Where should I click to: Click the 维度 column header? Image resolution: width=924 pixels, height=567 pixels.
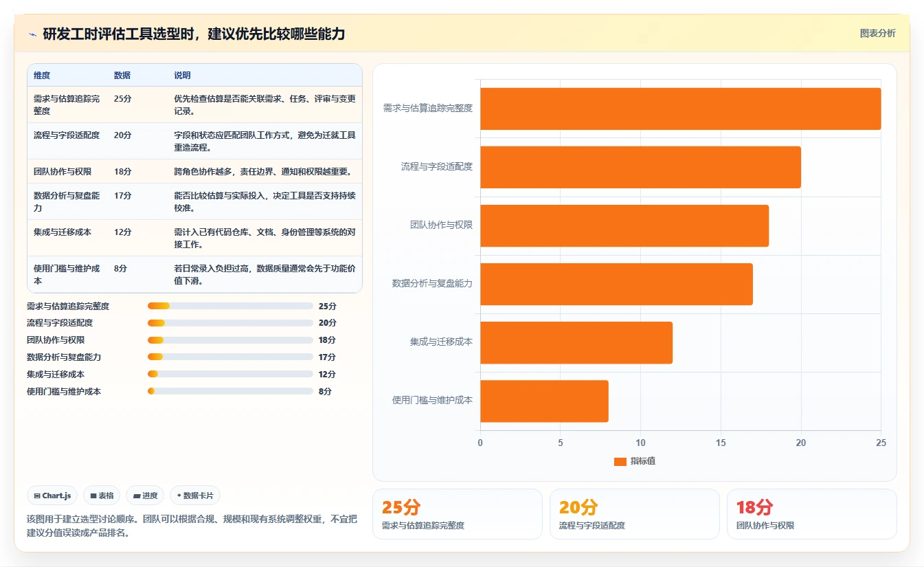click(x=42, y=76)
